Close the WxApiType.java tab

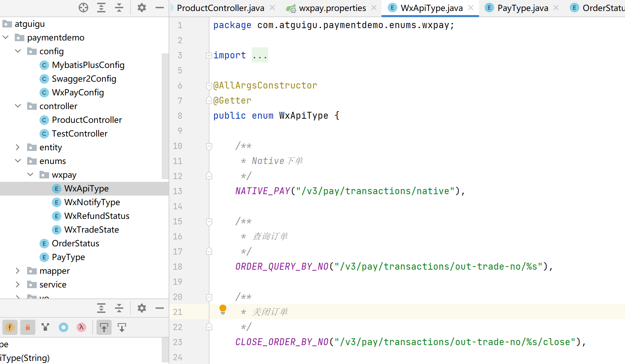pyautogui.click(x=471, y=8)
